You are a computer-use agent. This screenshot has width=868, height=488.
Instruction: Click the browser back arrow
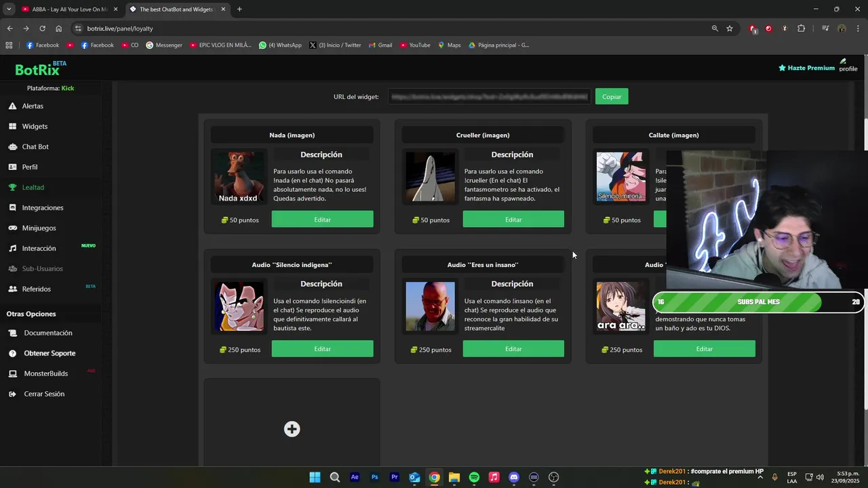click(x=9, y=28)
